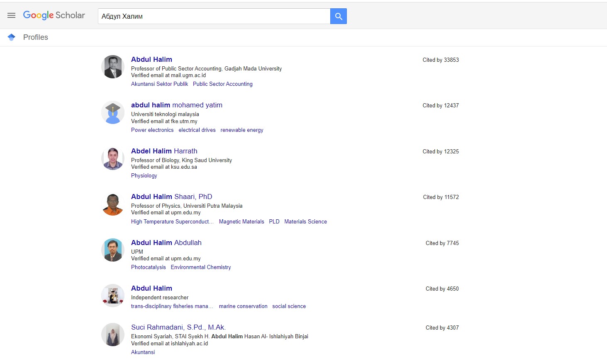The width and height of the screenshot is (607, 364).
Task: Click 'Cited by 12437' text
Action: click(x=441, y=105)
